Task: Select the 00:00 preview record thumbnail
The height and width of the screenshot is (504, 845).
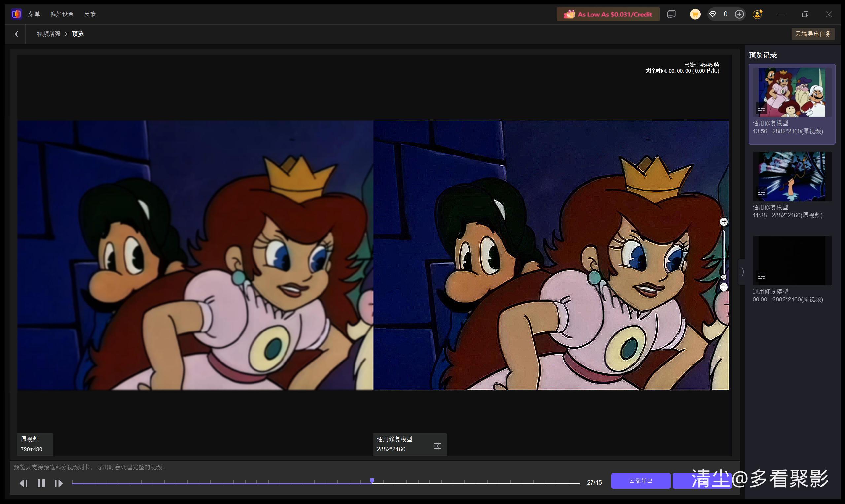Action: pos(792,261)
